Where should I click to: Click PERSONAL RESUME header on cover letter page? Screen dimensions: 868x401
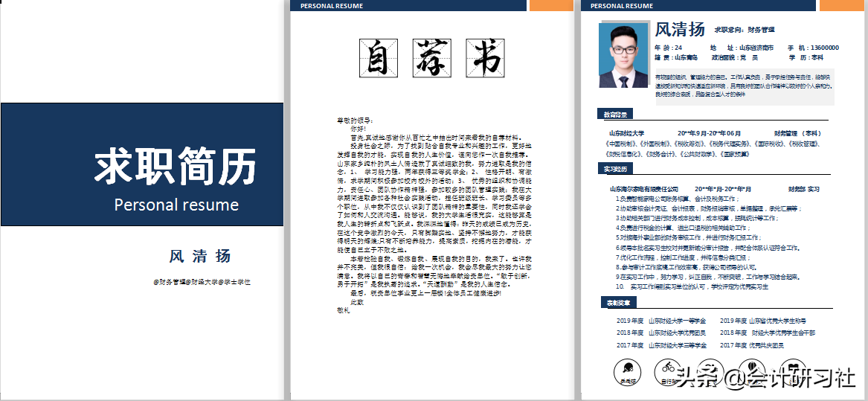[x=332, y=5]
